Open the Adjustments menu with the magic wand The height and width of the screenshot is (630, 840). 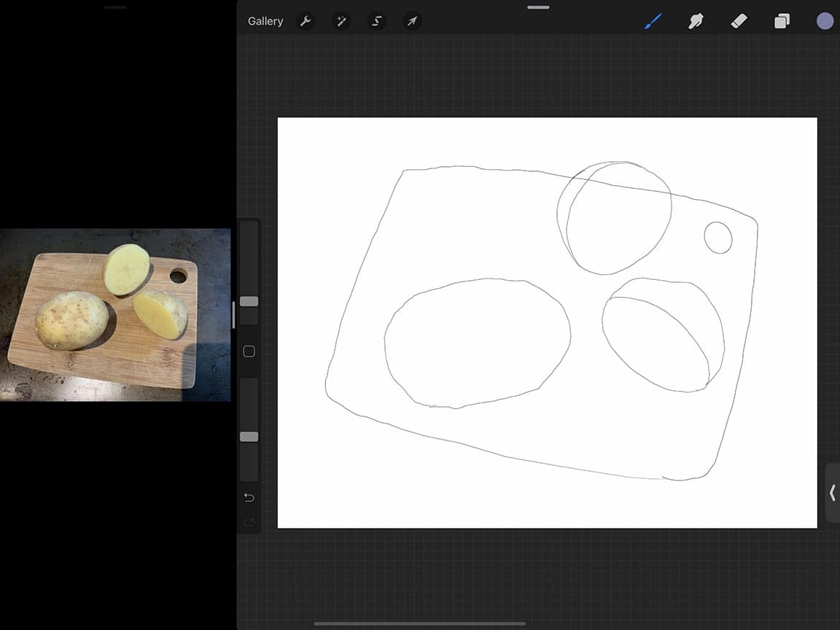pos(341,21)
